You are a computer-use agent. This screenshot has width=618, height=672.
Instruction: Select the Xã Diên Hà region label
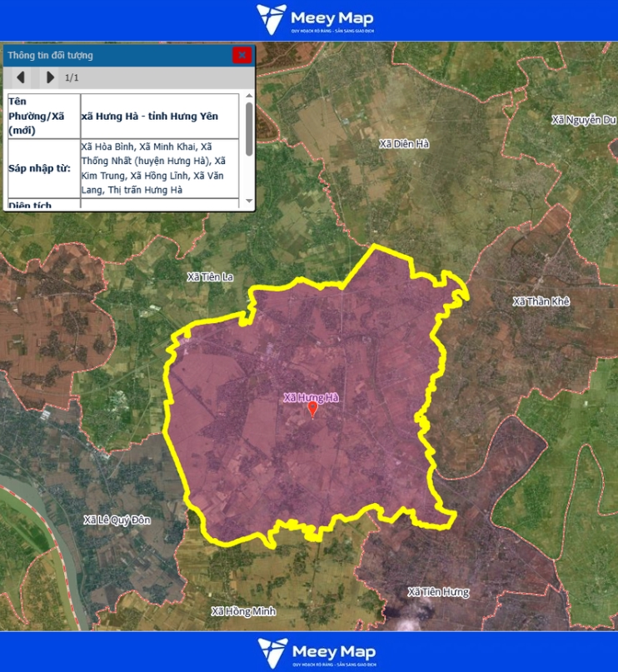tap(404, 144)
